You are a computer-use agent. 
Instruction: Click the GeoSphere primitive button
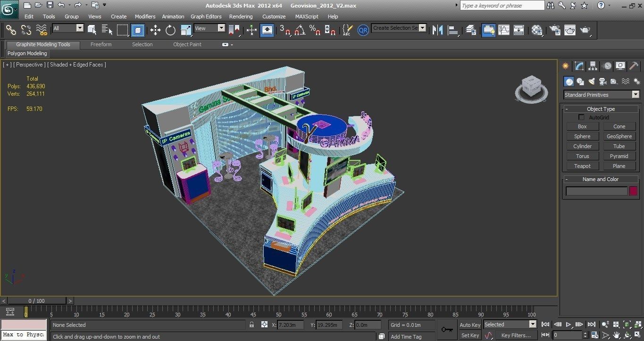click(619, 136)
